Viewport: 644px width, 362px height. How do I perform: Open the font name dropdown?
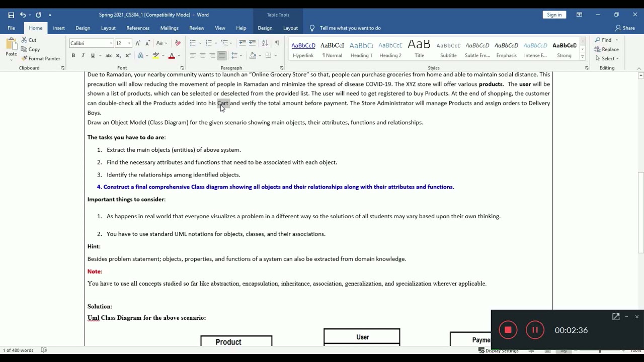tap(111, 43)
